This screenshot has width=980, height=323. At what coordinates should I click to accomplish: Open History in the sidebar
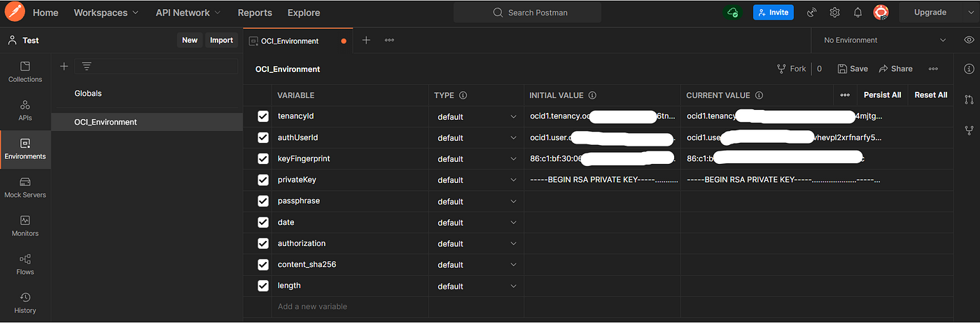coord(25,303)
